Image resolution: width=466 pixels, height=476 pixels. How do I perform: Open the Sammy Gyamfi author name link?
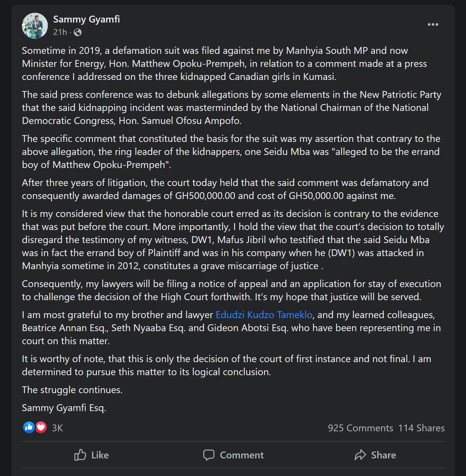pyautogui.click(x=86, y=19)
